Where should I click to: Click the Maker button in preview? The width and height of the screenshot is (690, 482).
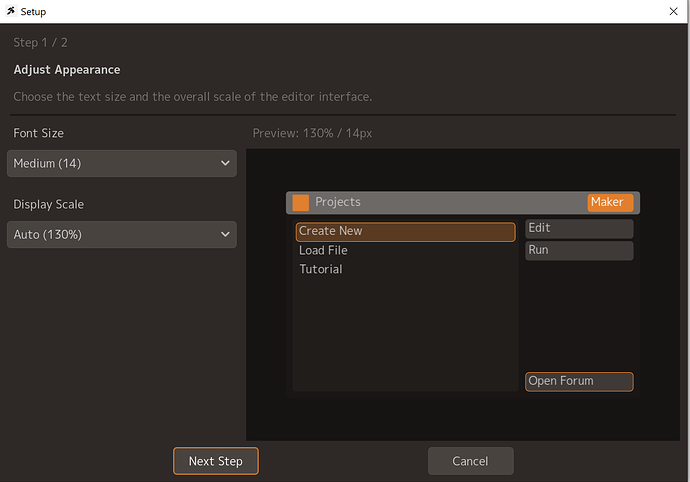610,202
